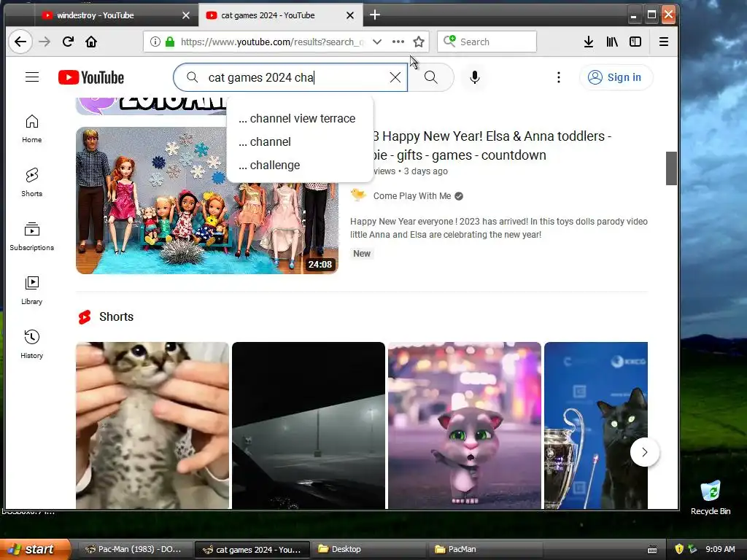Click the Come Play With Me avatar
Image resolution: width=747 pixels, height=560 pixels.
pos(358,195)
